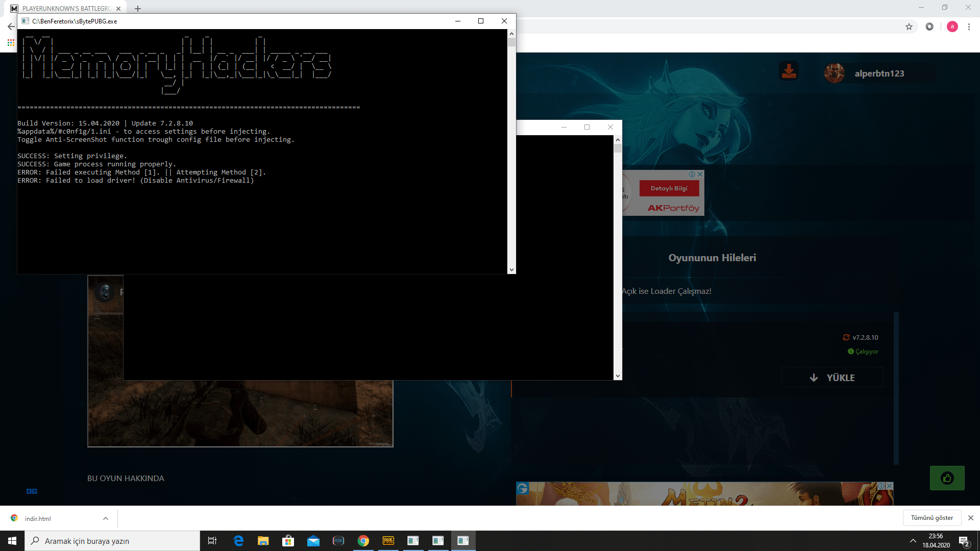Click the sBytePUBG.exe console title bar icon
Screen dimensions: 980x551
click(26, 21)
